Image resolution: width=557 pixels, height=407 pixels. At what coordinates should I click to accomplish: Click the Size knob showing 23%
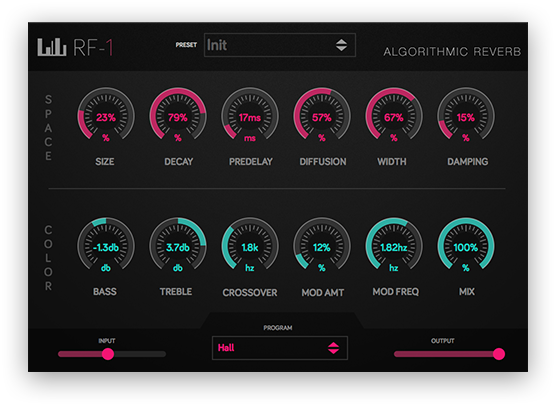pyautogui.click(x=106, y=115)
